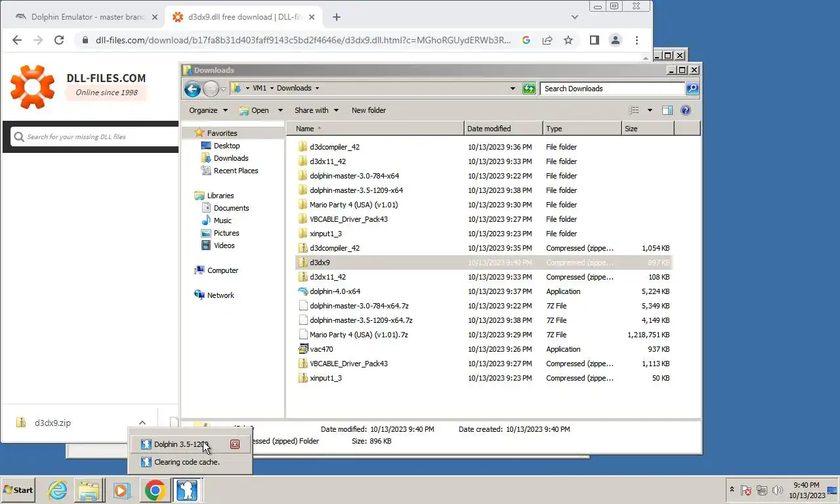Click the green refresh button beside address bar
The height and width of the screenshot is (504, 840).
click(x=529, y=89)
